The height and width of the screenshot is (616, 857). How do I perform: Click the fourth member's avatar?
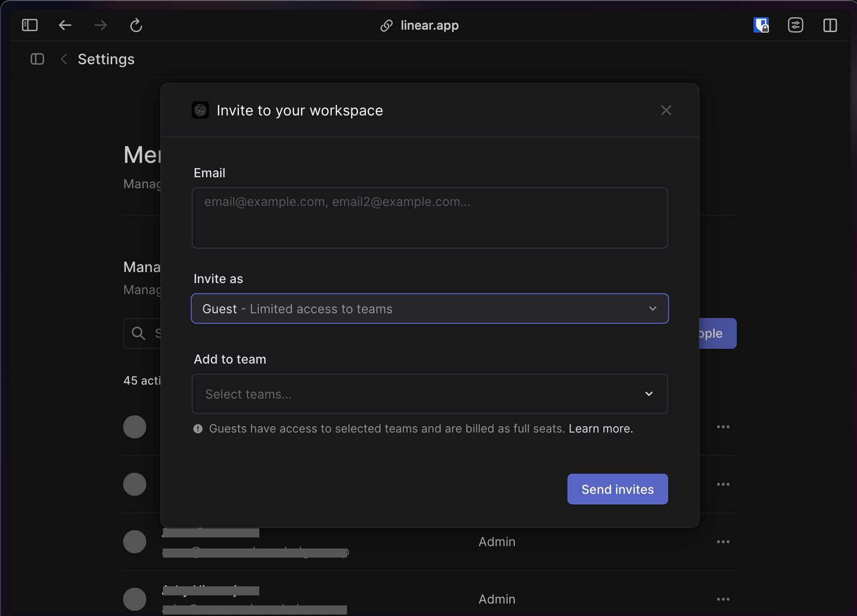[135, 599]
